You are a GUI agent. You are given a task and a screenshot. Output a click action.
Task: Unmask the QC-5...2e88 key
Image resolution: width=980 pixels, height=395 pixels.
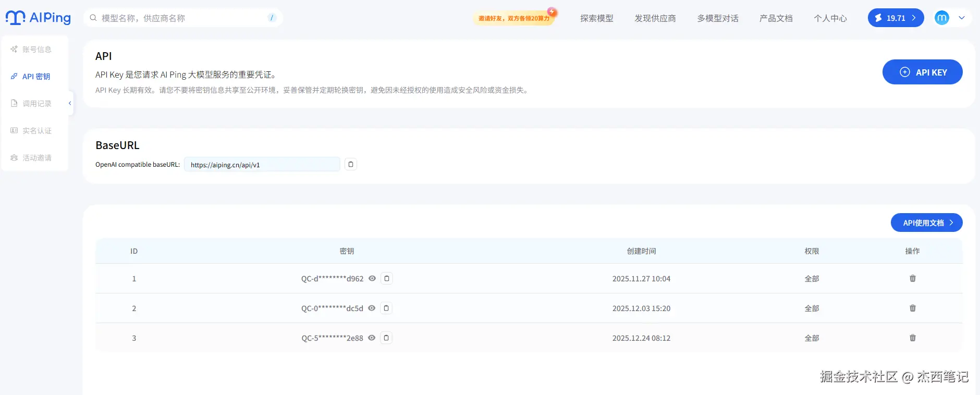click(x=372, y=338)
